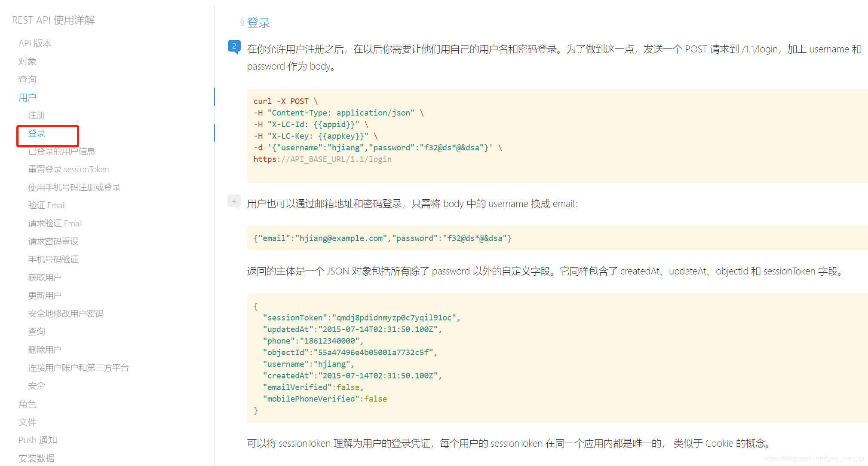
Task: Select 请求密码重设 in sidebar
Action: click(53, 241)
